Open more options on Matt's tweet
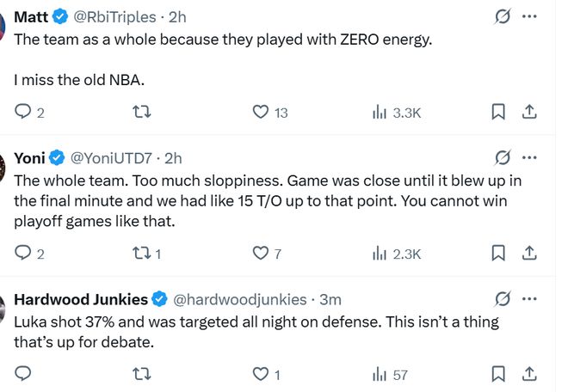Image resolution: width=568 pixels, height=392 pixels. (x=530, y=16)
